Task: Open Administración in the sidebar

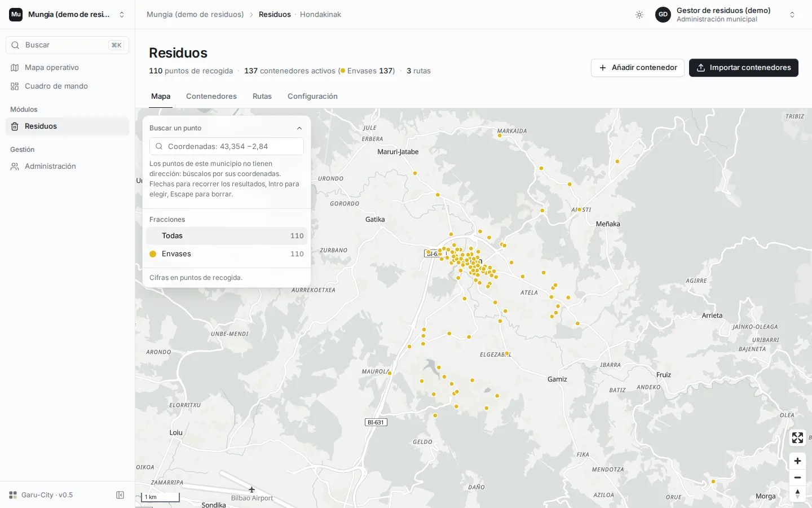Action: pos(68,167)
